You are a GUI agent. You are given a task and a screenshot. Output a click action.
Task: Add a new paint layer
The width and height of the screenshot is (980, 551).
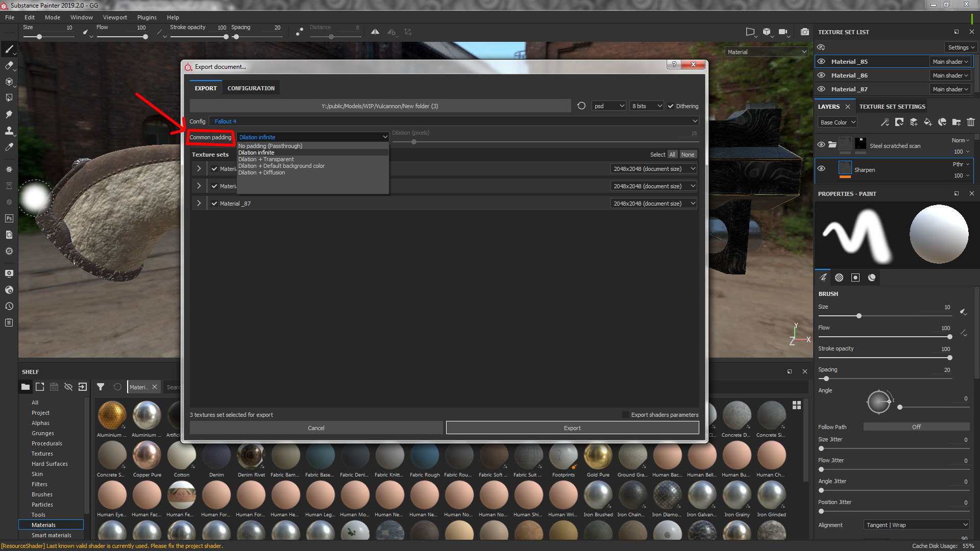point(914,122)
